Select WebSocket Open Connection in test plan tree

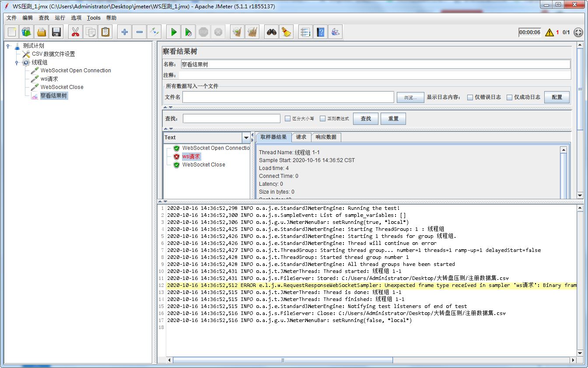tap(75, 71)
